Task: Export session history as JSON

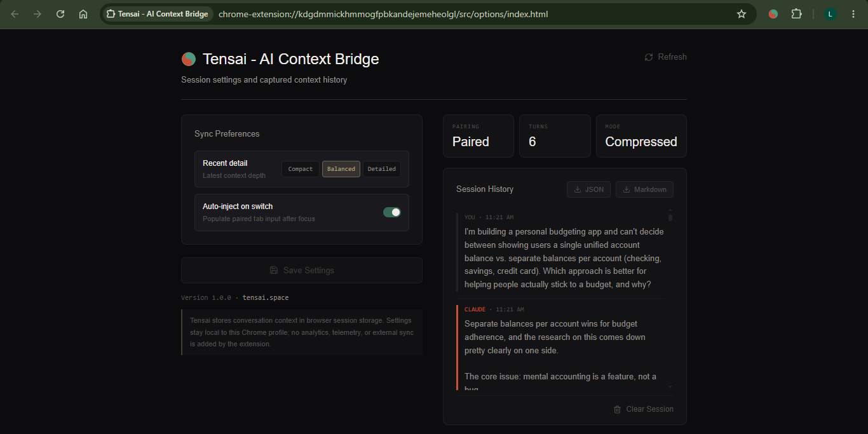Action: 589,189
